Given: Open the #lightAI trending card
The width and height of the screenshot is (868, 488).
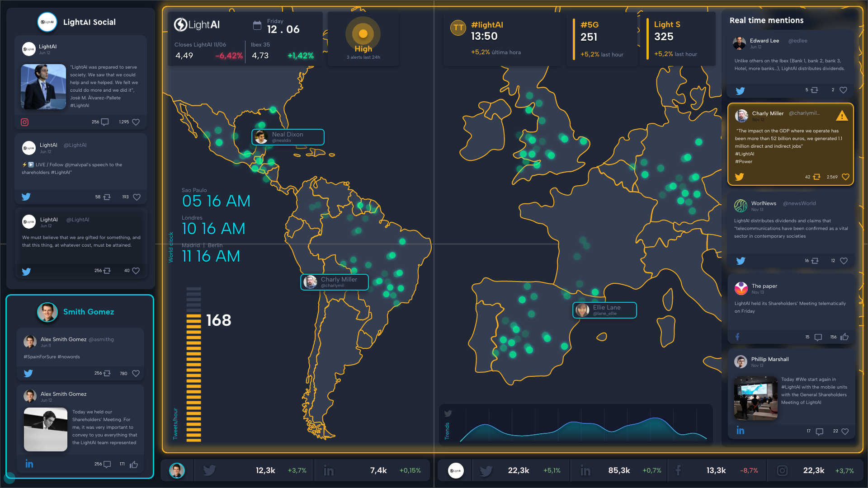Looking at the screenshot, I should tap(502, 39).
